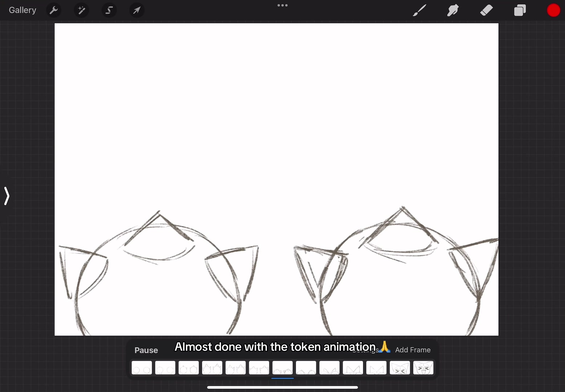Select the fifth frame thumbnail in timeline
Screen dimensions: 565x392
(x=236, y=368)
